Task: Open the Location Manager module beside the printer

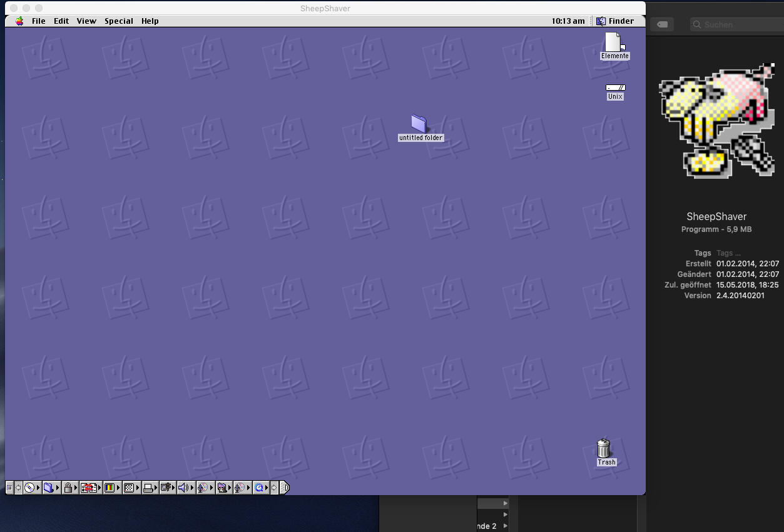Action: (x=168, y=488)
